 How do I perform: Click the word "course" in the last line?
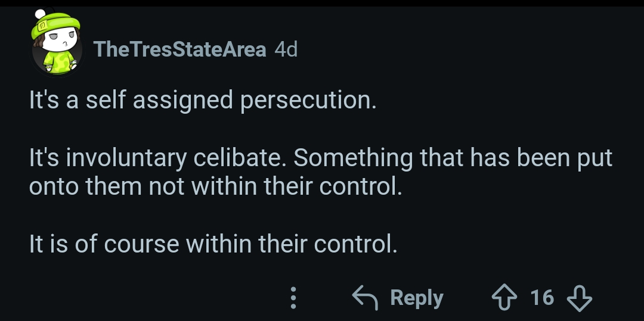[x=142, y=244]
